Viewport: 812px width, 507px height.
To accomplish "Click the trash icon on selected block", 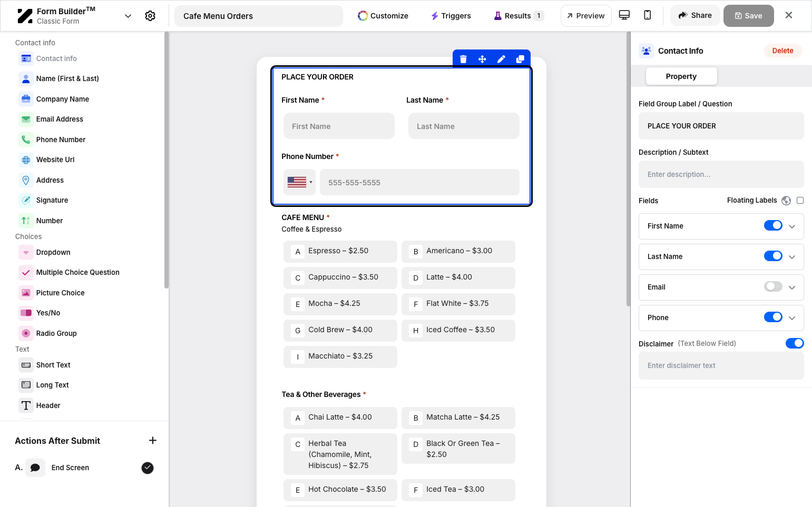I will pyautogui.click(x=463, y=59).
